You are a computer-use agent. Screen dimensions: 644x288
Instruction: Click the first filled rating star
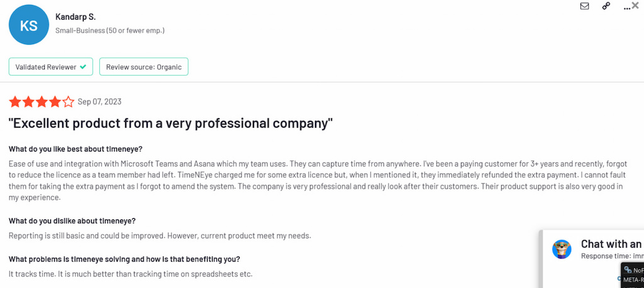coord(14,102)
